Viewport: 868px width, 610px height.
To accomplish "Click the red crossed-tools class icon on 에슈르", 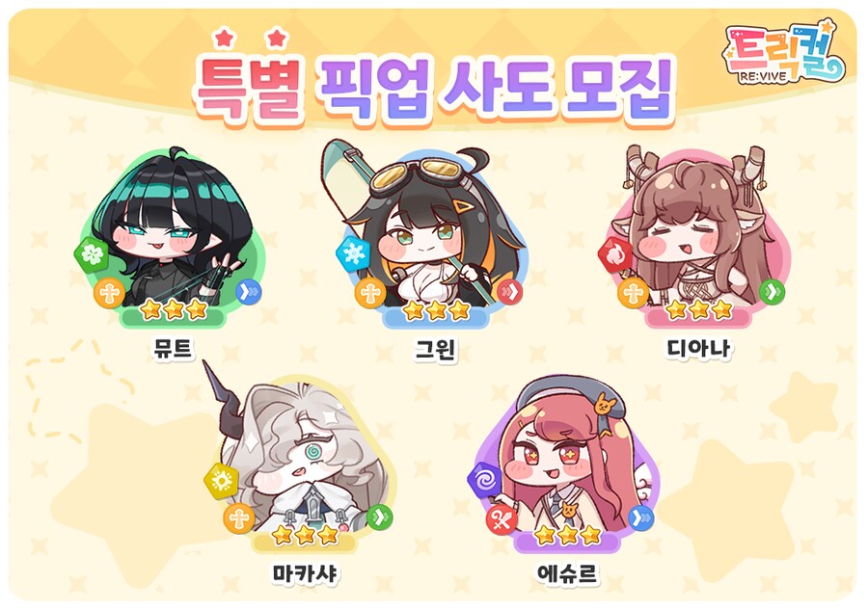I will tap(502, 519).
